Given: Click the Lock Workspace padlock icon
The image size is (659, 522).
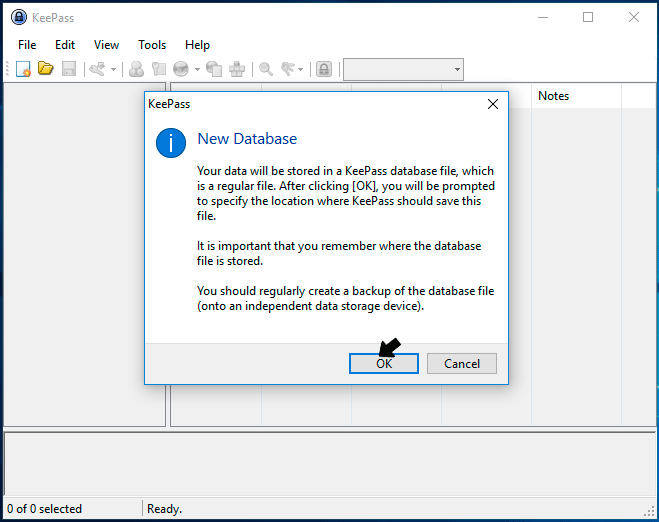Looking at the screenshot, I should [x=324, y=69].
